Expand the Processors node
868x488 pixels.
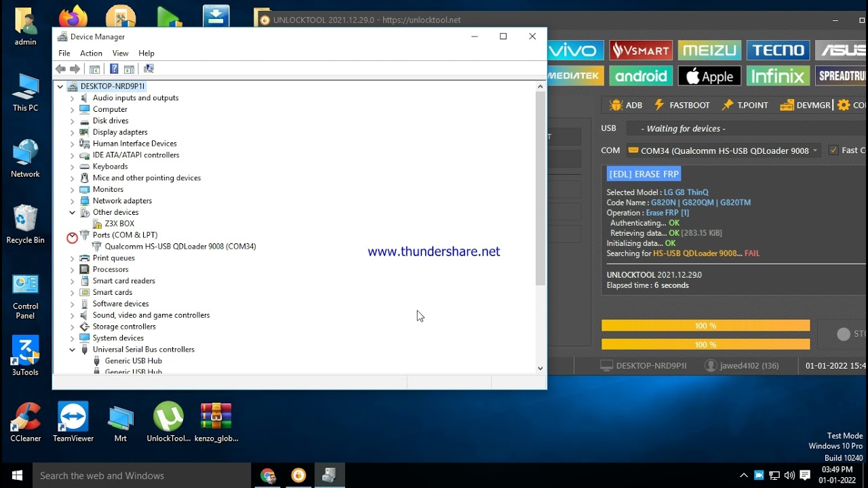tap(73, 269)
